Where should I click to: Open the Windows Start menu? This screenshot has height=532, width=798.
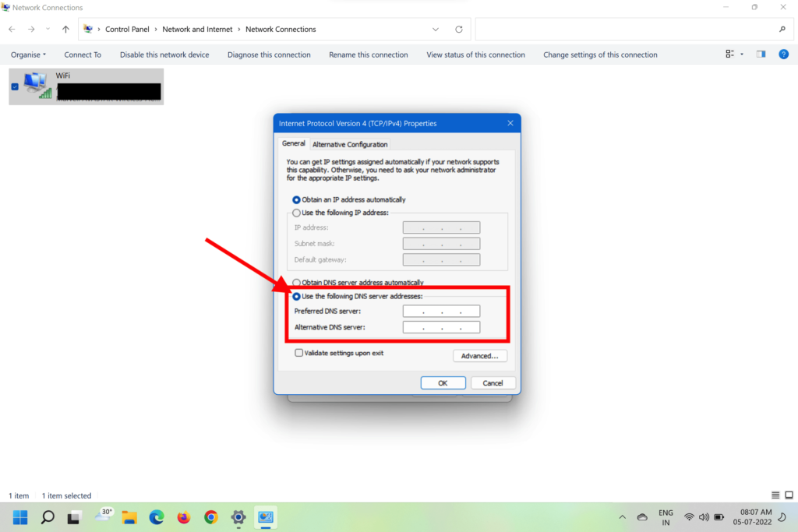coord(20,518)
